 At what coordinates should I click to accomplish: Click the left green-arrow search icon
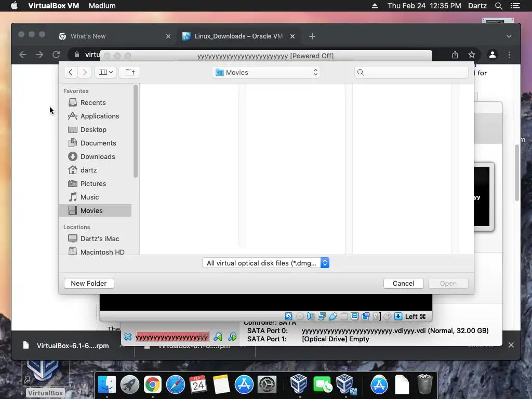[218, 337]
